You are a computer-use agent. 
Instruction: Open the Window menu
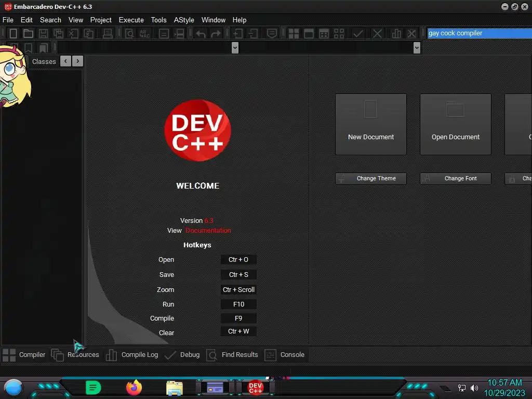point(214,20)
